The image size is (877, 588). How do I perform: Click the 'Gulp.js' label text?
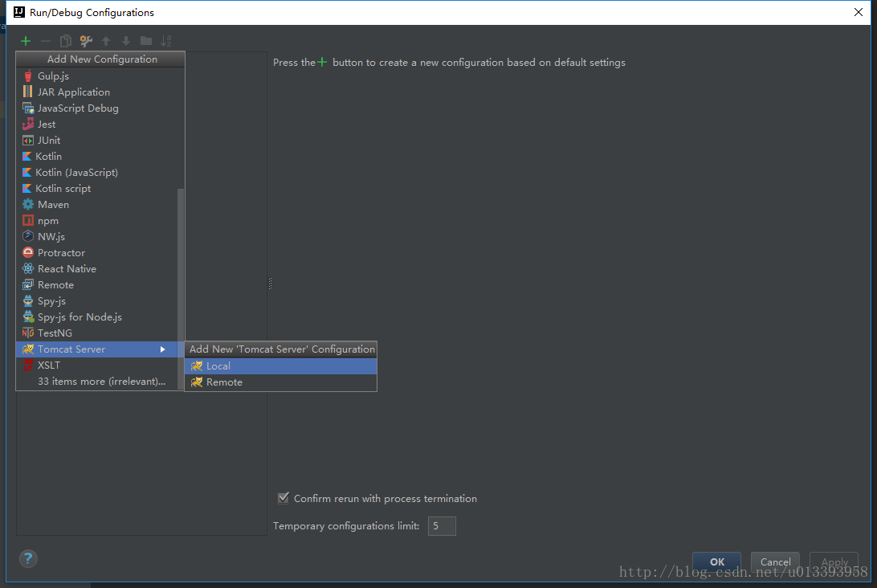tap(53, 76)
